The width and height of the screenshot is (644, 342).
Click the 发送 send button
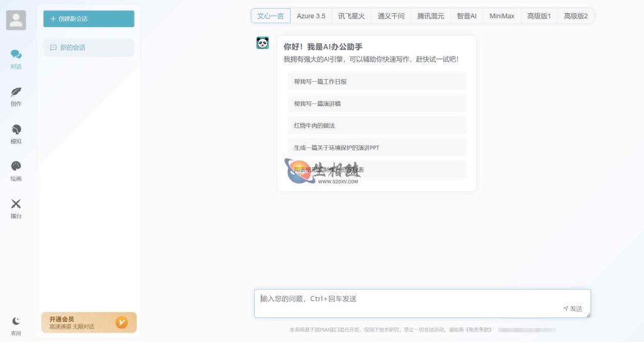[572, 309]
